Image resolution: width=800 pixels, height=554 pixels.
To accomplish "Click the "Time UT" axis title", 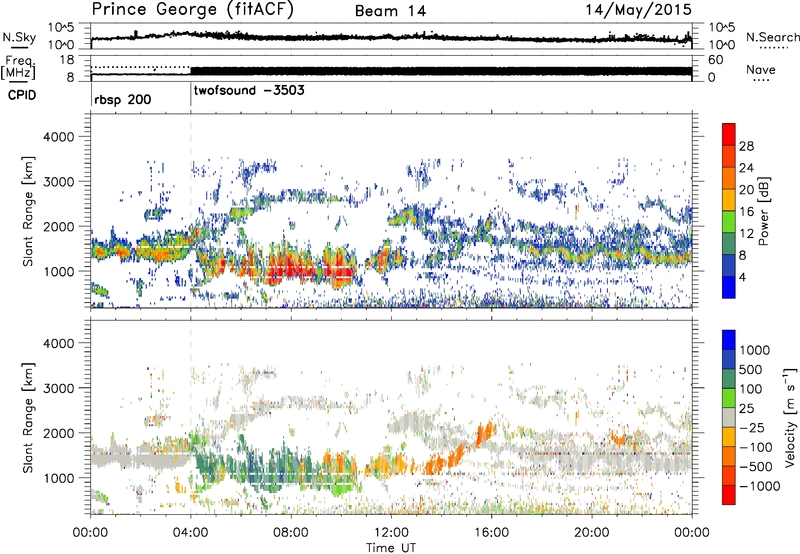I will tap(391, 548).
